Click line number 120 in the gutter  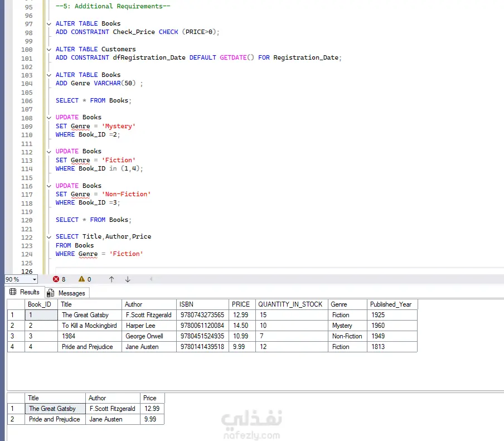[x=27, y=220]
